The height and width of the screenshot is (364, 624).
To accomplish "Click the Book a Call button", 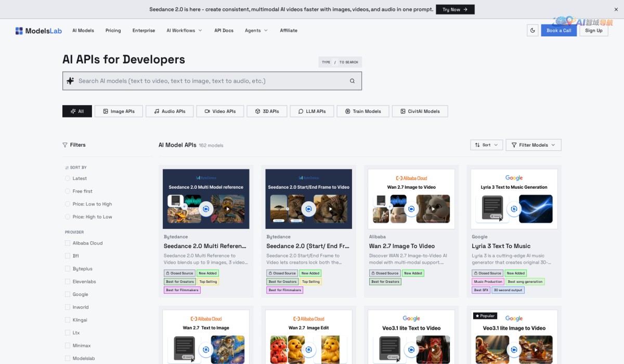I will 558,31.
